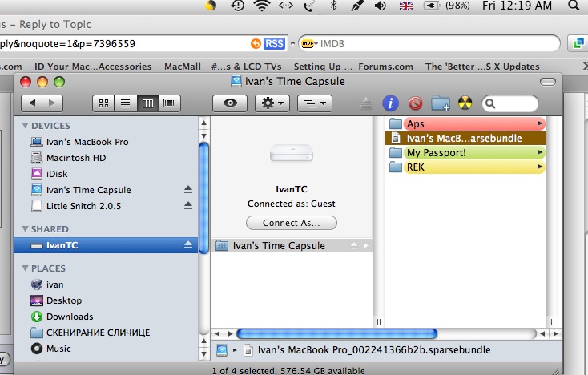The height and width of the screenshot is (375, 588).
Task: Open the Wi-Fi menu bar icon
Action: click(261, 6)
